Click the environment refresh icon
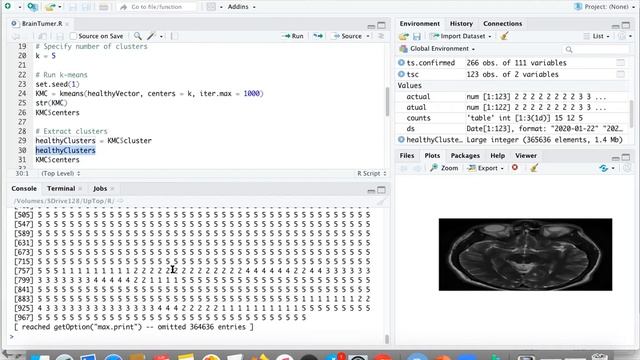The height and width of the screenshot is (360, 640). point(622,36)
